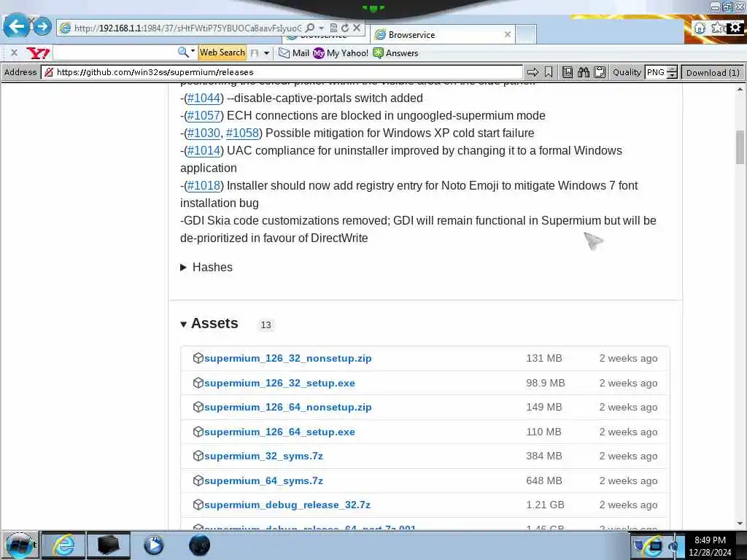
Task: Click the package icon beside supermium_126_32_setup.exe
Action: (198, 383)
